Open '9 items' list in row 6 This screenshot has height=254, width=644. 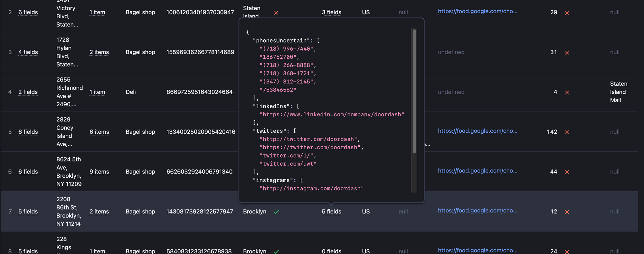point(99,172)
